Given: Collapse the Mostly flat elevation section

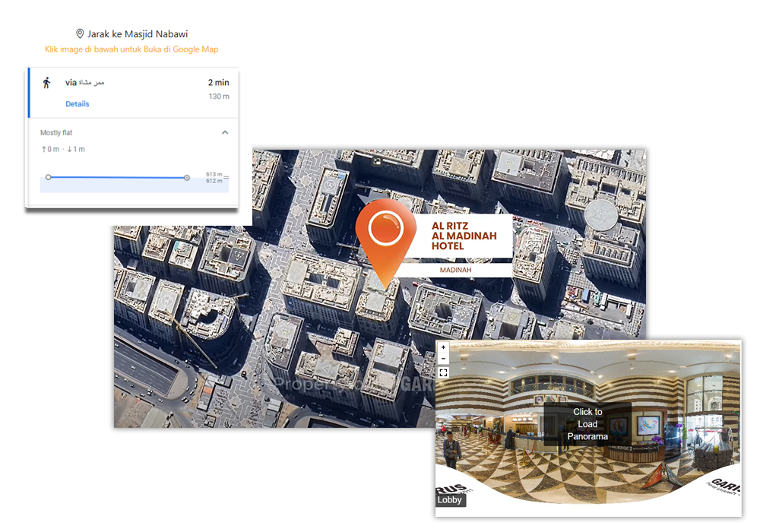Looking at the screenshot, I should coord(225,133).
